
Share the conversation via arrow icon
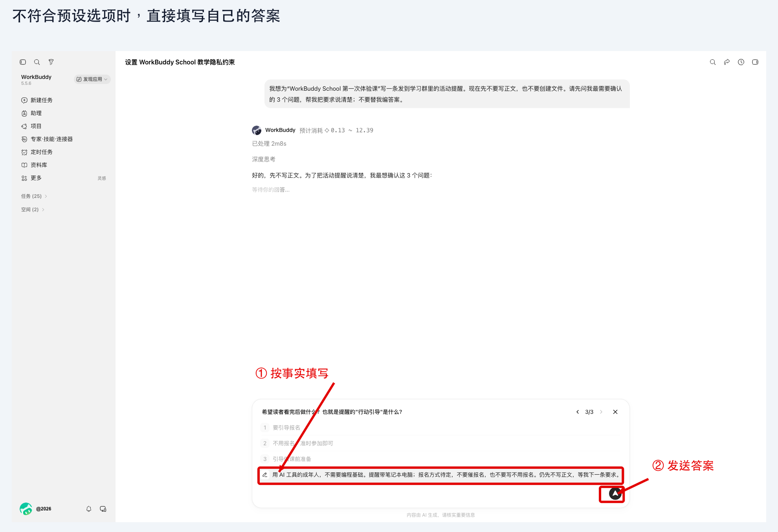click(727, 62)
